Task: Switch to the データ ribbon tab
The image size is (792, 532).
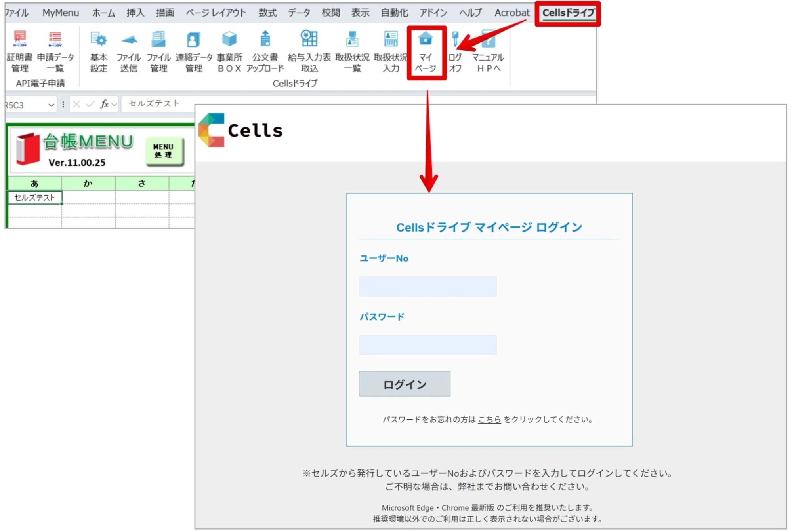Action: [x=299, y=13]
